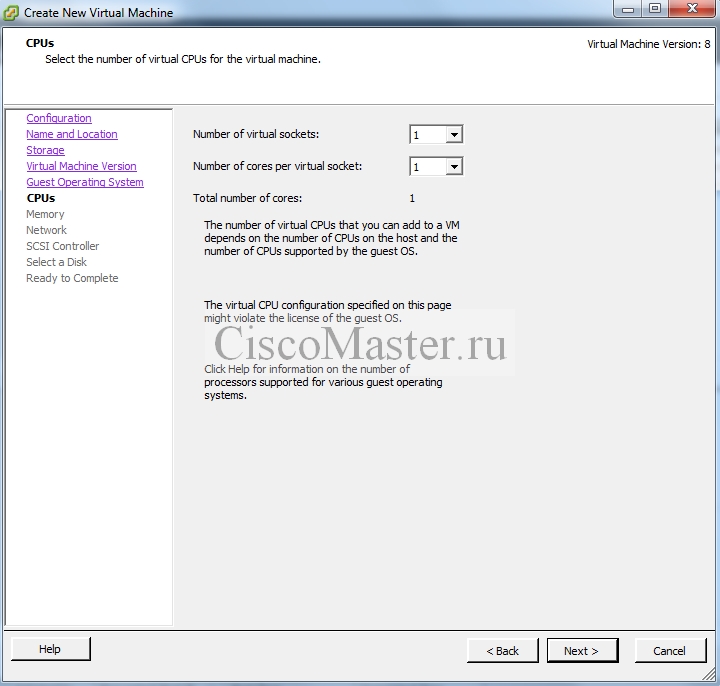This screenshot has width=720, height=686.
Task: Click the SCSI Controller step label
Action: pyautogui.click(x=62, y=246)
